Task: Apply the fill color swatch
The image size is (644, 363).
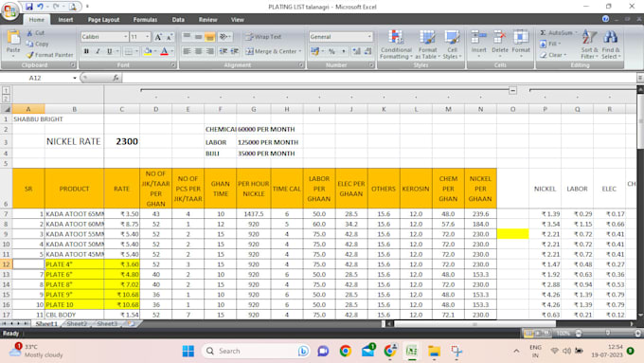Action: (x=148, y=51)
